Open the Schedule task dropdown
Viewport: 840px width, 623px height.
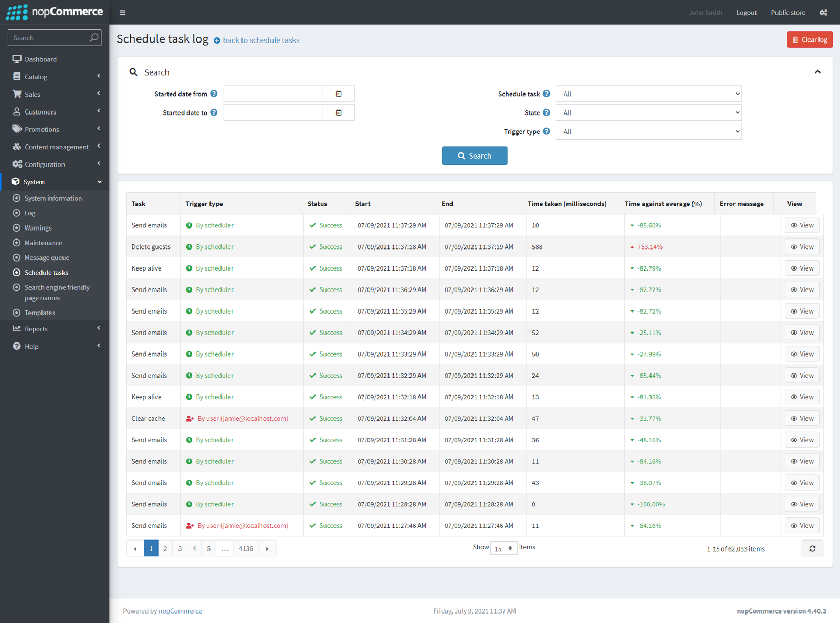point(649,94)
